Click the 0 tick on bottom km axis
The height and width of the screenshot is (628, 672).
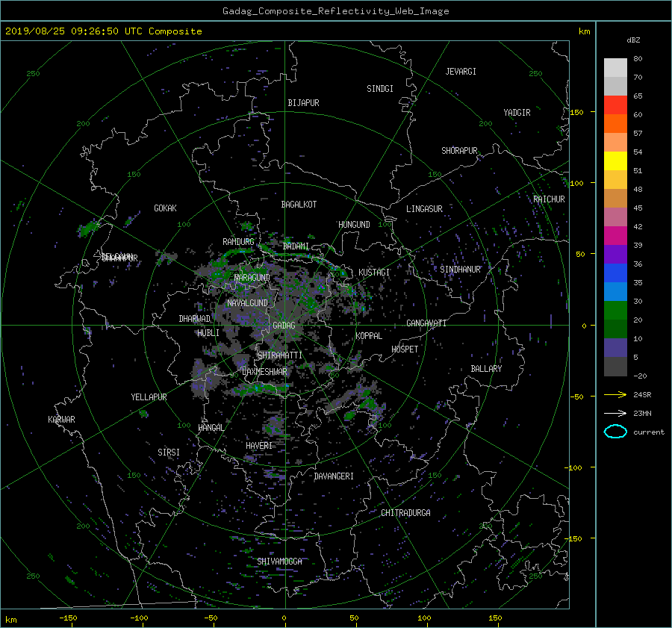(284, 618)
